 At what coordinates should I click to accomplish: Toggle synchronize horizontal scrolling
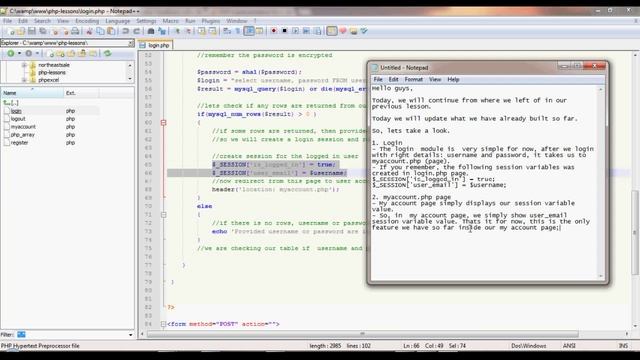point(213,31)
